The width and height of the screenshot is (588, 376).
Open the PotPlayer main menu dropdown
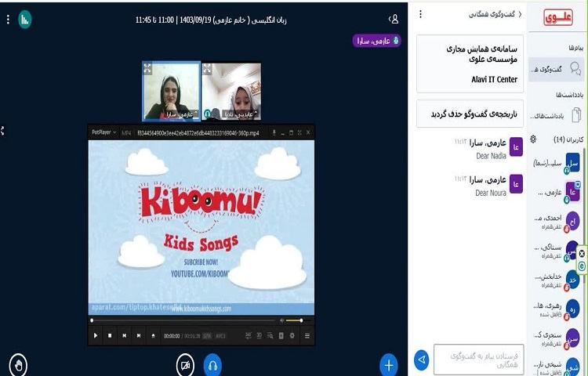click(x=103, y=132)
